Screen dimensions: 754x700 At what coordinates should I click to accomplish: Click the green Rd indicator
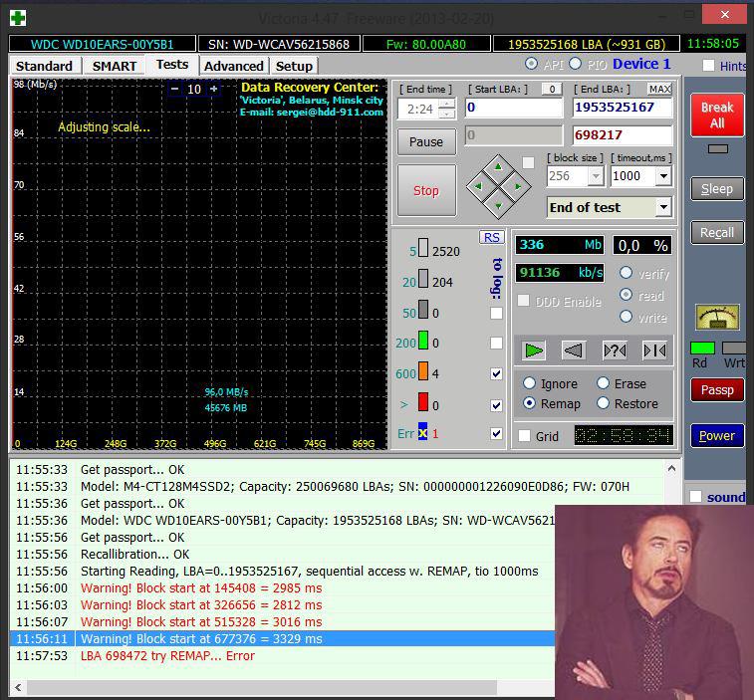point(702,349)
